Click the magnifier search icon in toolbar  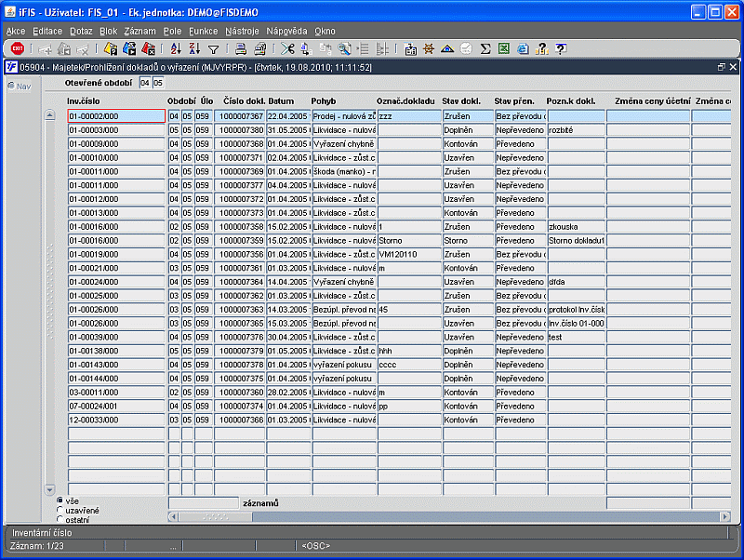point(344,48)
